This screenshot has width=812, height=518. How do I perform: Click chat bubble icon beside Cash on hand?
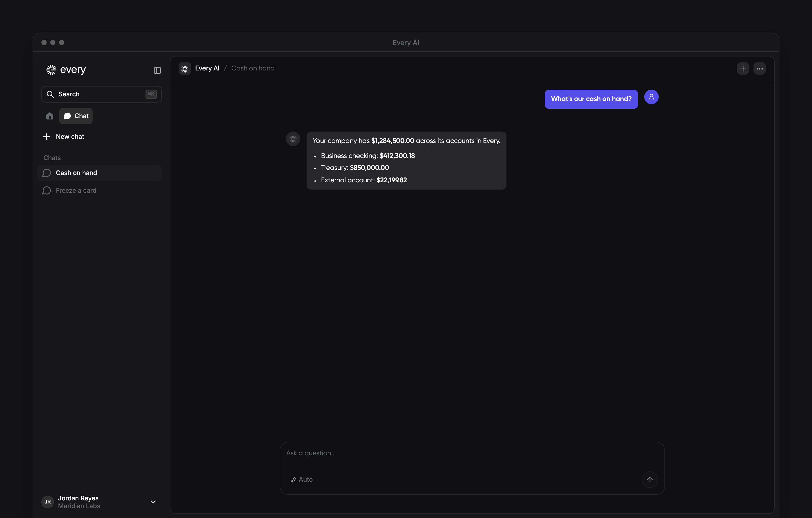pyautogui.click(x=47, y=173)
